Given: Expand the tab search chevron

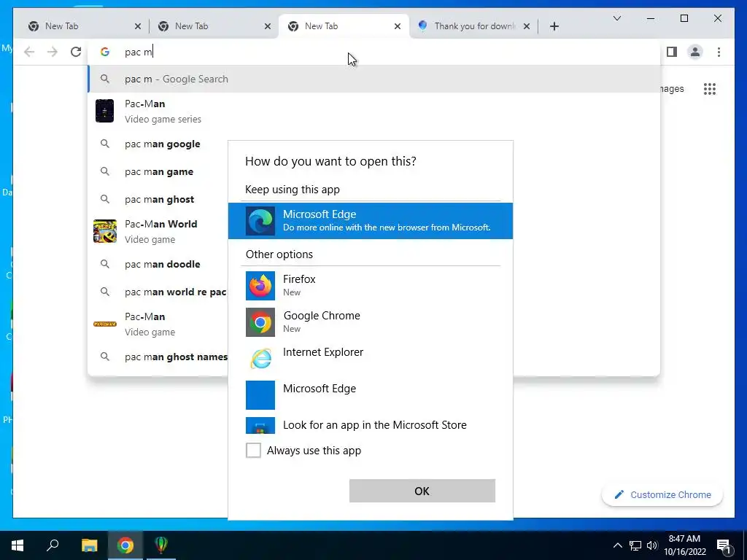Looking at the screenshot, I should coord(617,18).
